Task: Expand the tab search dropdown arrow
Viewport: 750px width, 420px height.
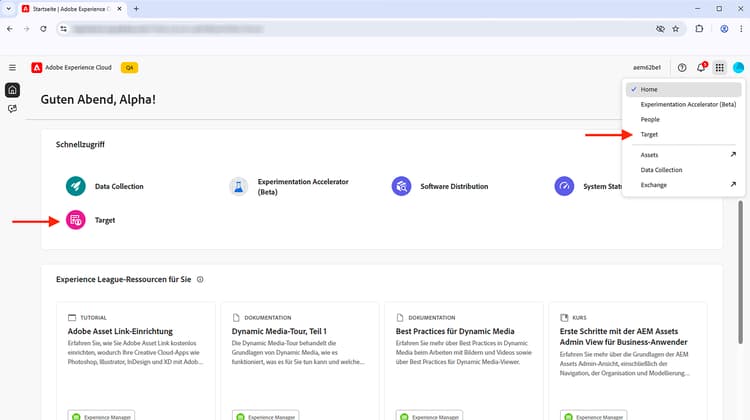Action: (8, 9)
